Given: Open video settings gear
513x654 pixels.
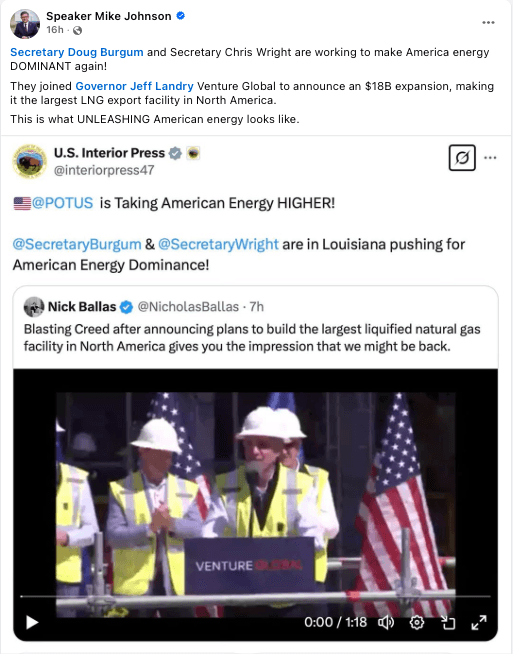Looking at the screenshot, I should point(417,622).
